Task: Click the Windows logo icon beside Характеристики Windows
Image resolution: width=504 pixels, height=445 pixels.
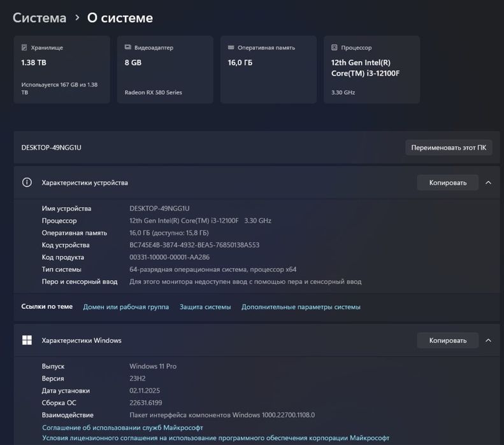Action: 27,341
